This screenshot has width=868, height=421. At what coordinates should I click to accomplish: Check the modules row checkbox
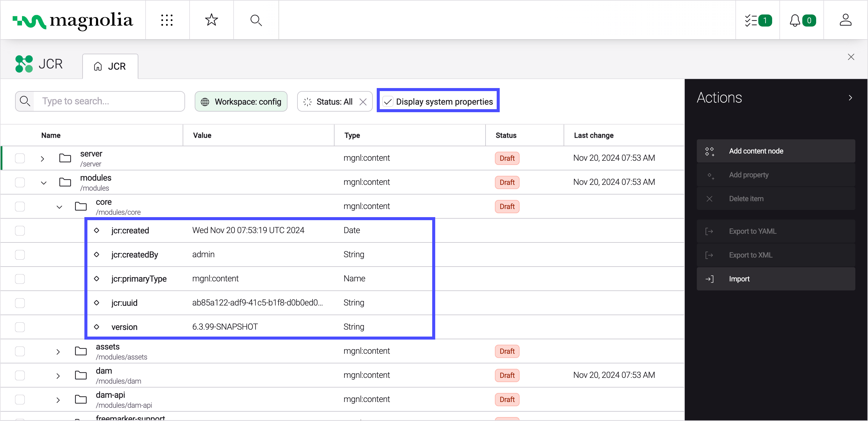click(x=20, y=182)
